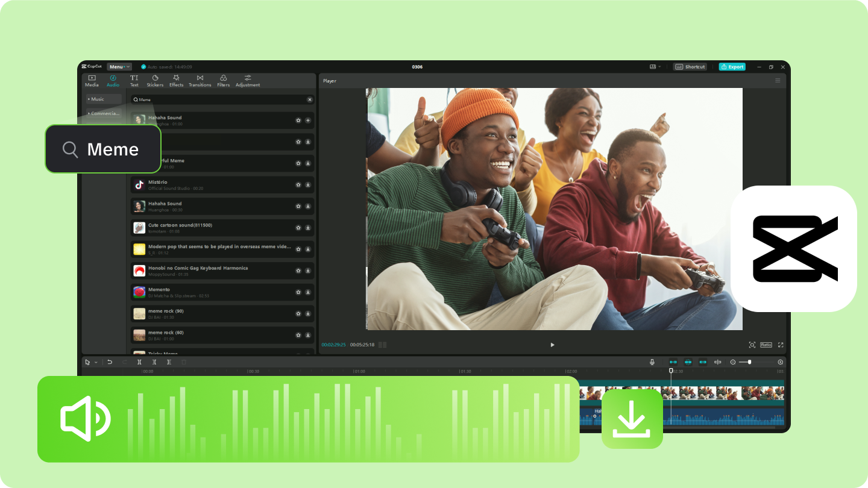Open the Shortcut button
The image size is (868, 488).
690,67
